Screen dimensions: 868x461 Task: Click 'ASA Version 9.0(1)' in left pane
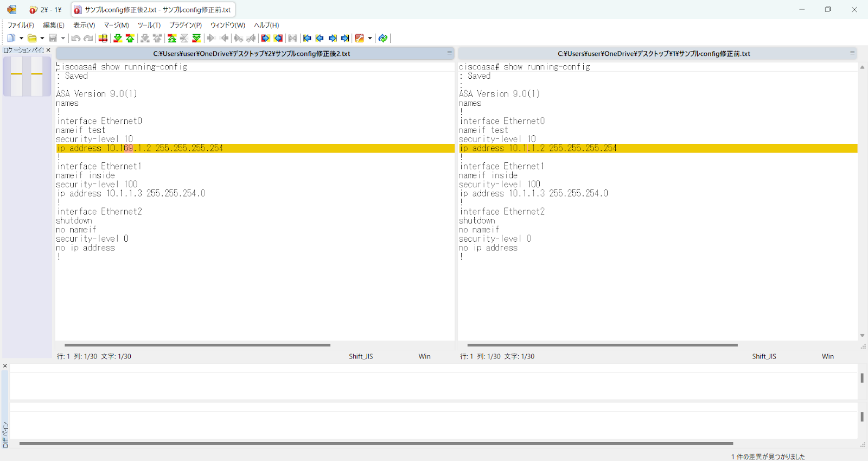(x=97, y=93)
